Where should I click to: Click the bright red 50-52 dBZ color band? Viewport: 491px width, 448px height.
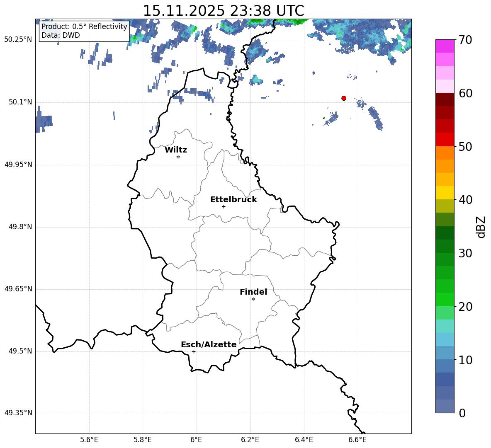pos(445,140)
